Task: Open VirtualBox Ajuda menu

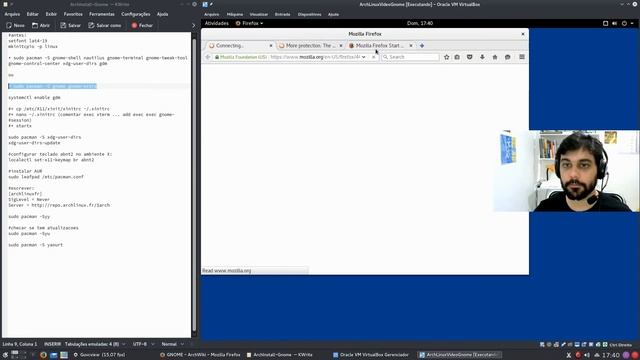Action: pos(333,14)
